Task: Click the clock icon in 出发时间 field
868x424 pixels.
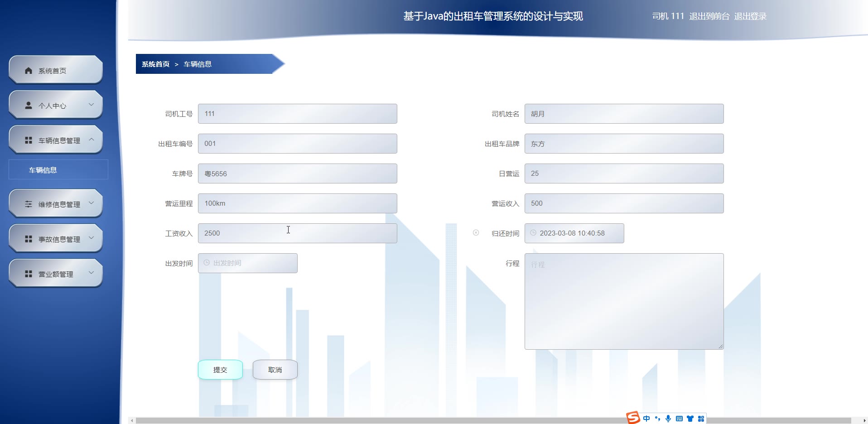Action: coord(207,263)
